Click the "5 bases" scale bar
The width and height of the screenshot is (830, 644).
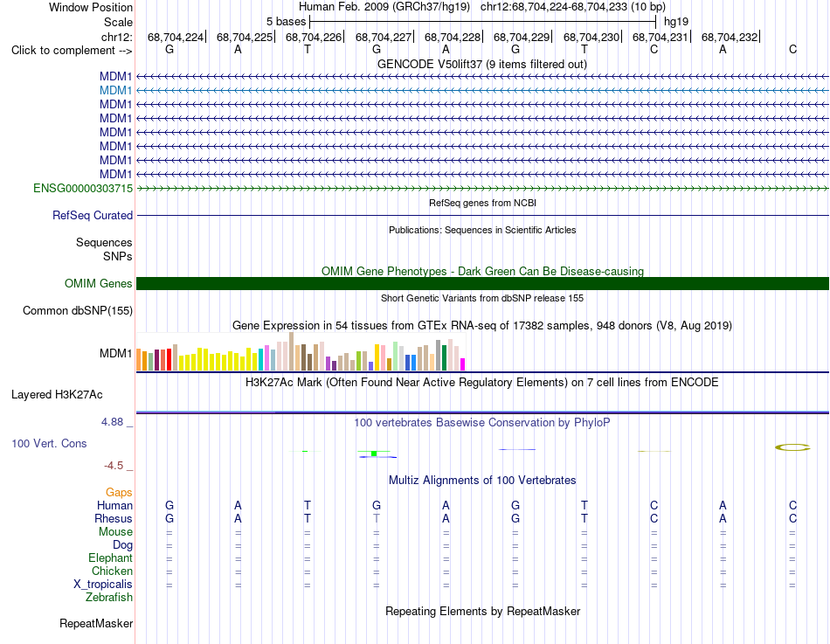[x=482, y=22]
